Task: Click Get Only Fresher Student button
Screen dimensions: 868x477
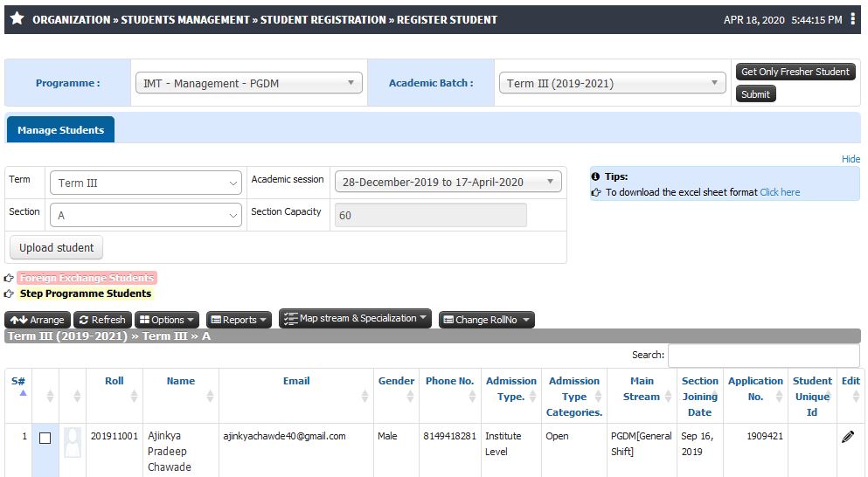Action: [795, 72]
